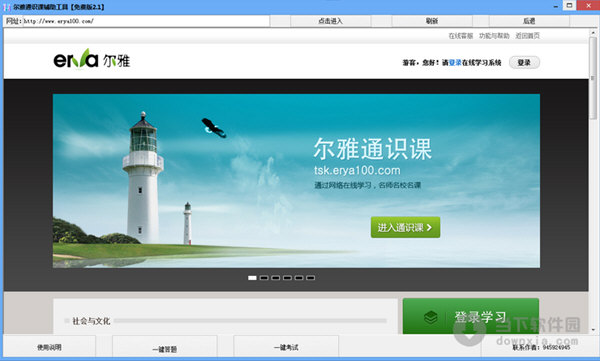Open the 在线客服 link
The image size is (600, 361).
pos(461,36)
